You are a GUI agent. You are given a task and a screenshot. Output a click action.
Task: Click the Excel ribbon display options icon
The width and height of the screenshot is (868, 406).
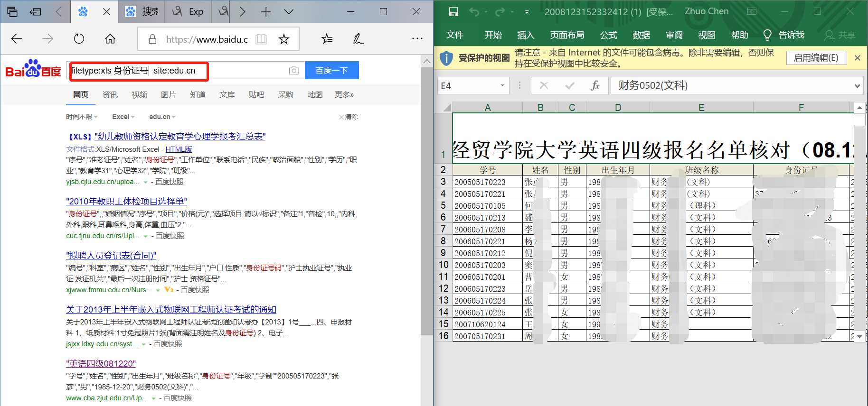click(752, 11)
